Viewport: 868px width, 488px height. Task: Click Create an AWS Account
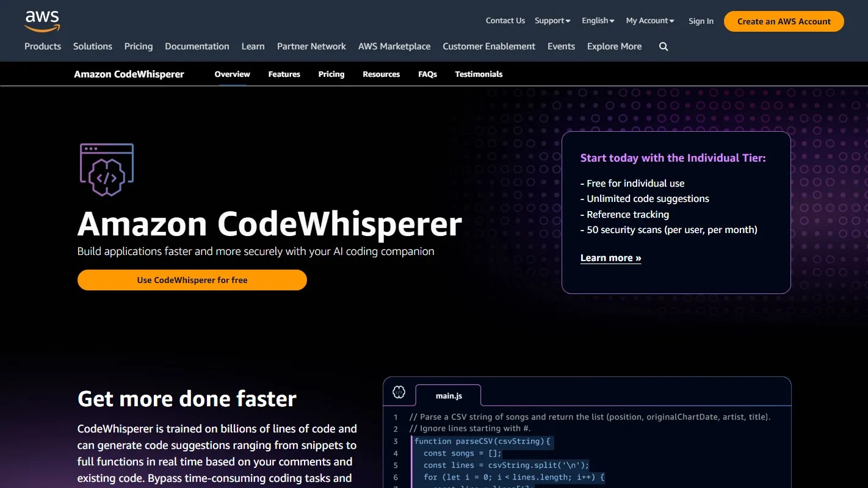(783, 21)
